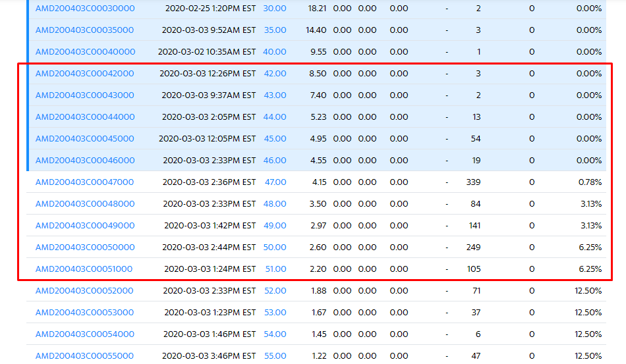Select the 43.00 strike price link
The width and height of the screenshot is (626, 364).
pyautogui.click(x=275, y=95)
